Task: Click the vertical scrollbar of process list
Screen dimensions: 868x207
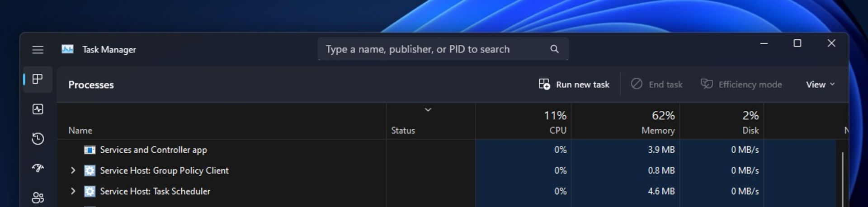Action: coord(843,179)
